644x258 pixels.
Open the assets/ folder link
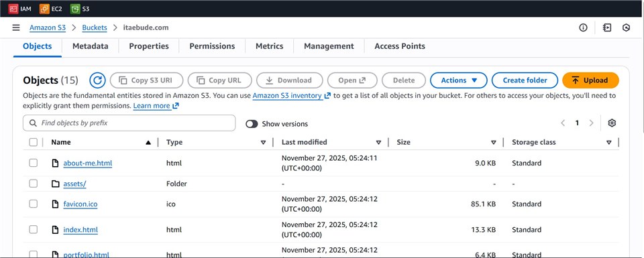pyautogui.click(x=74, y=184)
